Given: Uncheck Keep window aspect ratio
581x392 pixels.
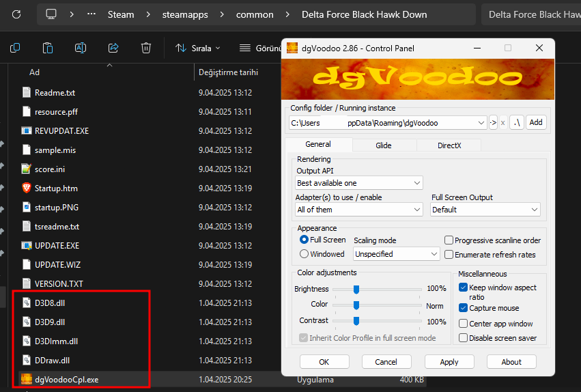Looking at the screenshot, I should pyautogui.click(x=463, y=287).
